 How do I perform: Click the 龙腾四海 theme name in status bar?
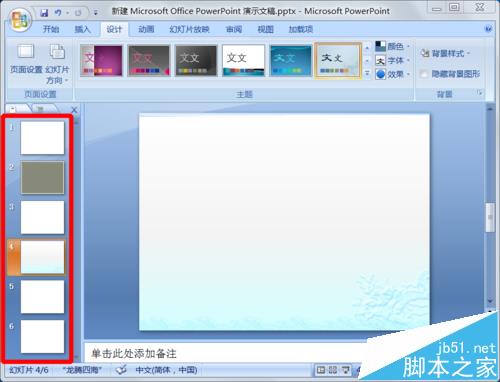(x=82, y=370)
